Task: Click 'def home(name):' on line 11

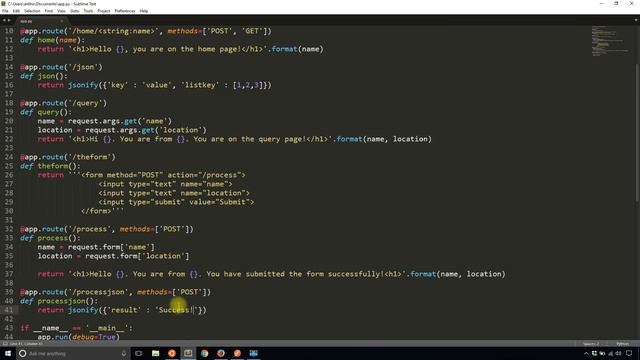Action: pos(52,40)
